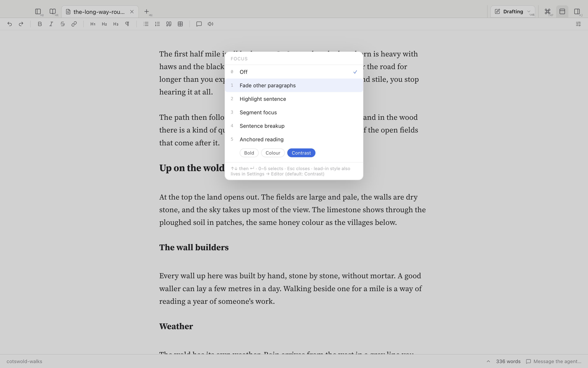Apply Strikethrough formatting from the toolbar

tap(63, 24)
